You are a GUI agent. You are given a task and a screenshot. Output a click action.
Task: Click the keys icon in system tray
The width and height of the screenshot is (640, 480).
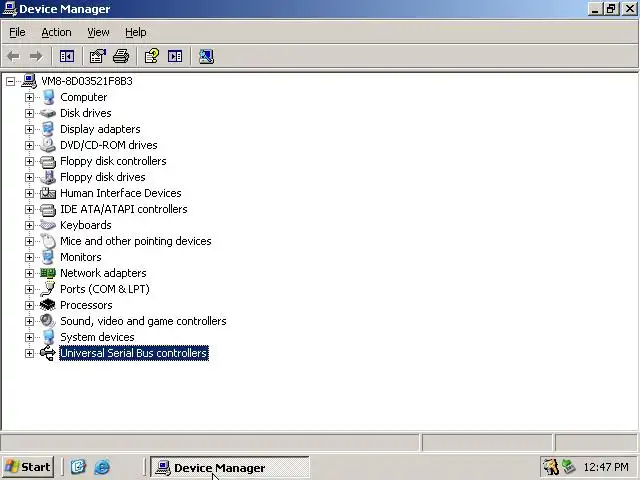tap(551, 467)
